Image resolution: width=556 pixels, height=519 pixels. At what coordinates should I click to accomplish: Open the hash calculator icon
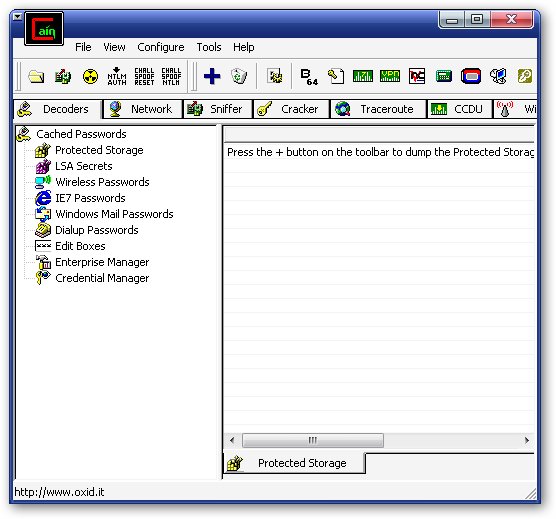[444, 76]
